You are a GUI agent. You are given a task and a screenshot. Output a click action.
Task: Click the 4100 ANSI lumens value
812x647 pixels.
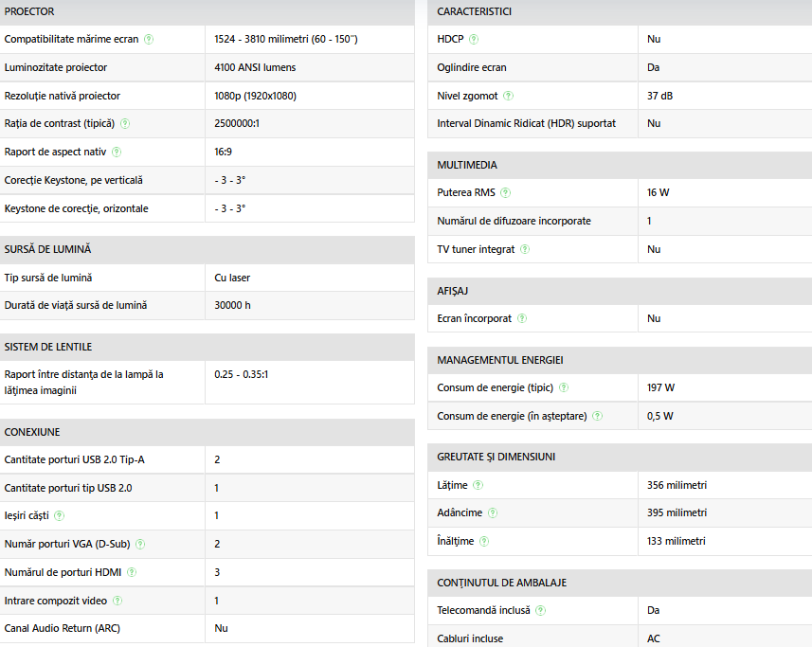[255, 68]
